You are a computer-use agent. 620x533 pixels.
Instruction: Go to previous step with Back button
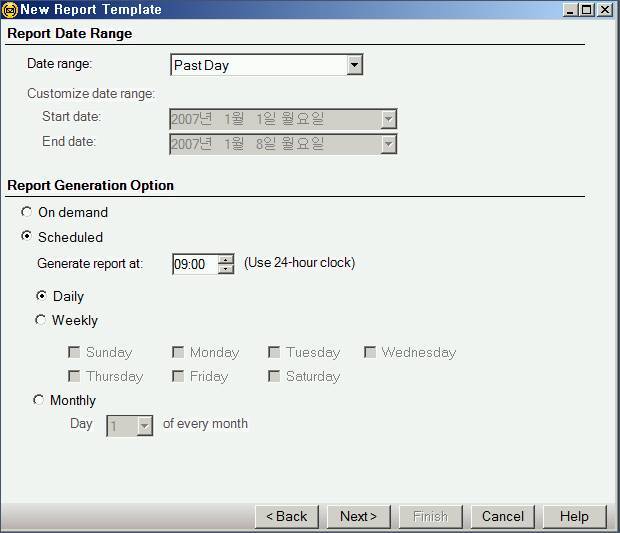287,516
